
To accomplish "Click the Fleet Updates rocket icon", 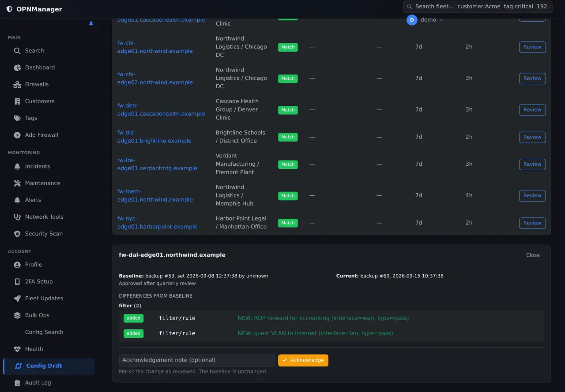I will (17, 299).
